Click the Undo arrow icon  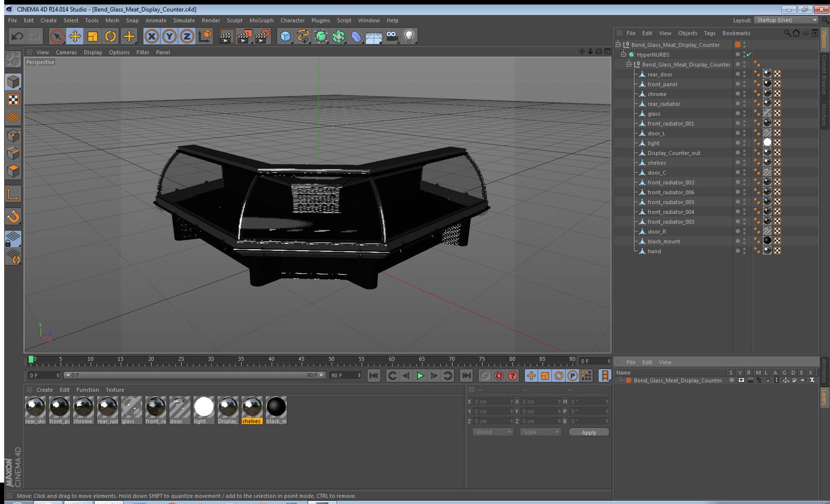click(x=17, y=36)
